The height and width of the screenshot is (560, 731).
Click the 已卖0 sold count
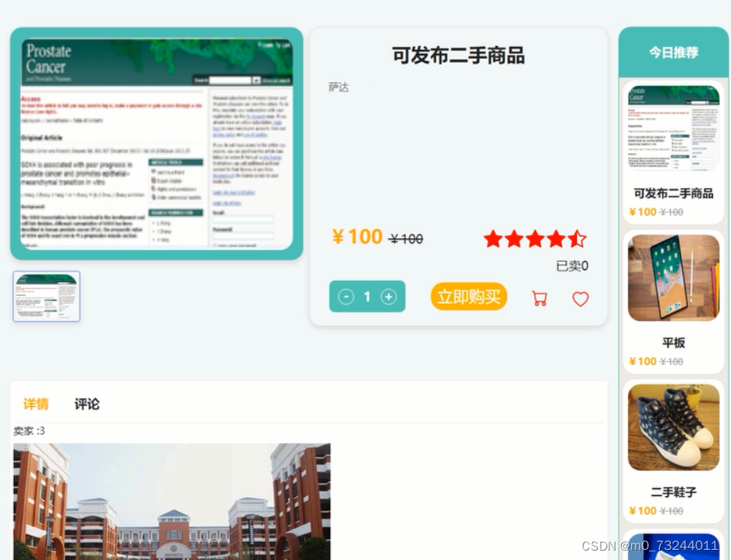(x=572, y=266)
